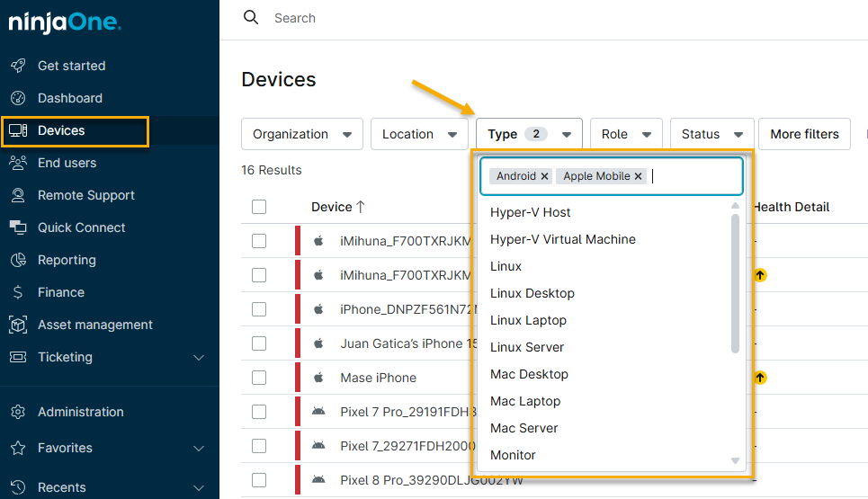
Task: Open the Mase iPhone device link
Action: tap(378, 378)
